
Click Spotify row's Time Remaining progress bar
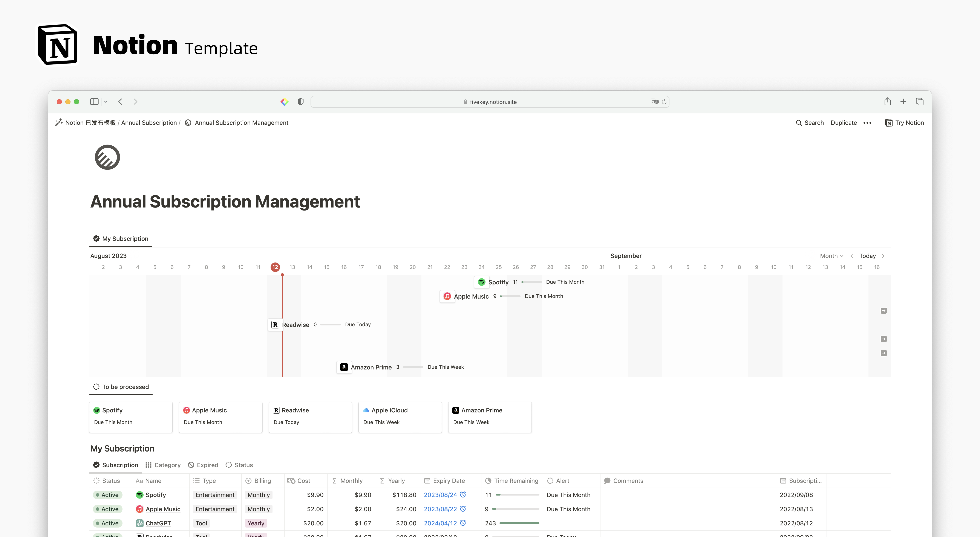517,495
